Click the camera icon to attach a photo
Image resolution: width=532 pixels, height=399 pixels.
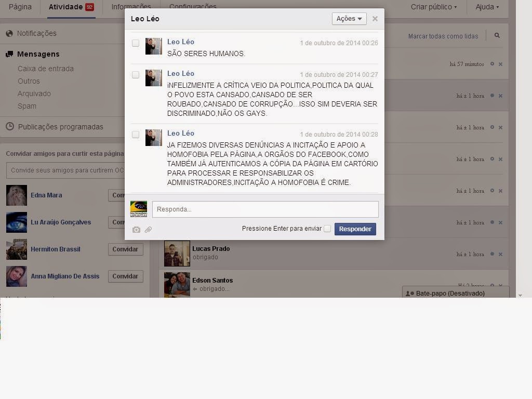(x=136, y=230)
